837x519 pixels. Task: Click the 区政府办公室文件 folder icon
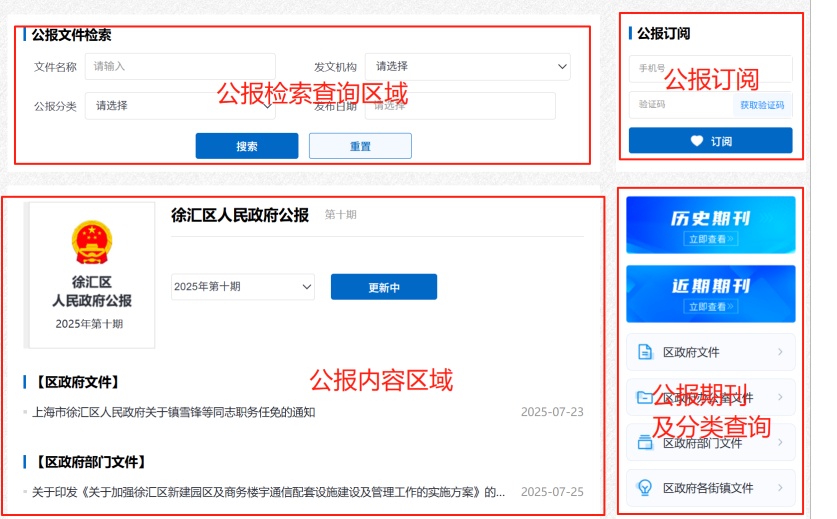[x=645, y=397]
